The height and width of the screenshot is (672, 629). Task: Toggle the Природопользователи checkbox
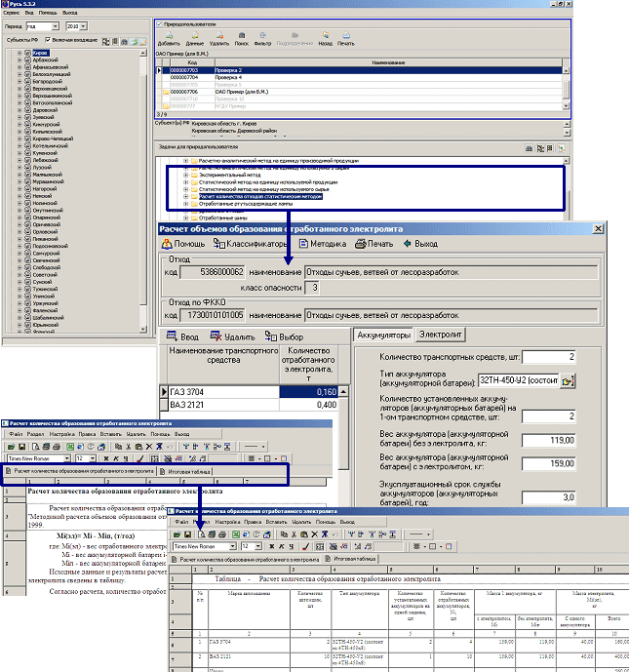(x=161, y=21)
